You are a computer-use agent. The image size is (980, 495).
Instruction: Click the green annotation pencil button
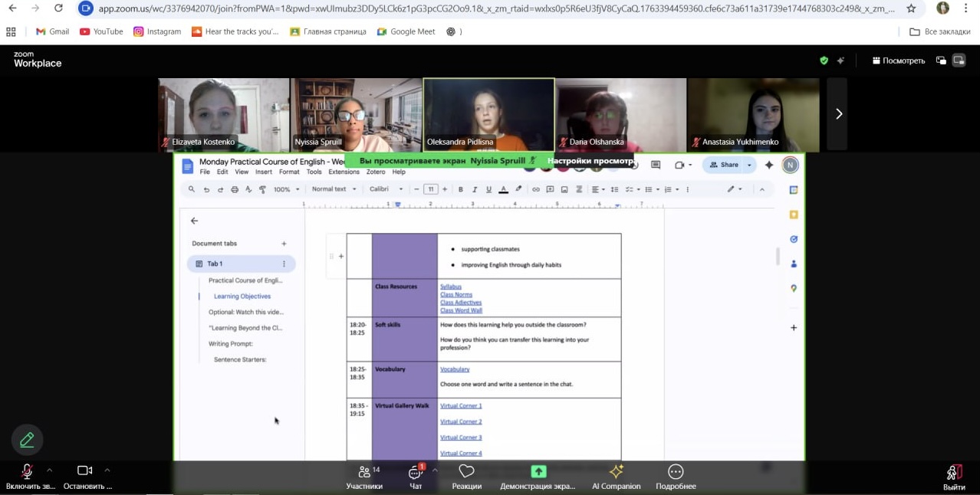point(27,440)
